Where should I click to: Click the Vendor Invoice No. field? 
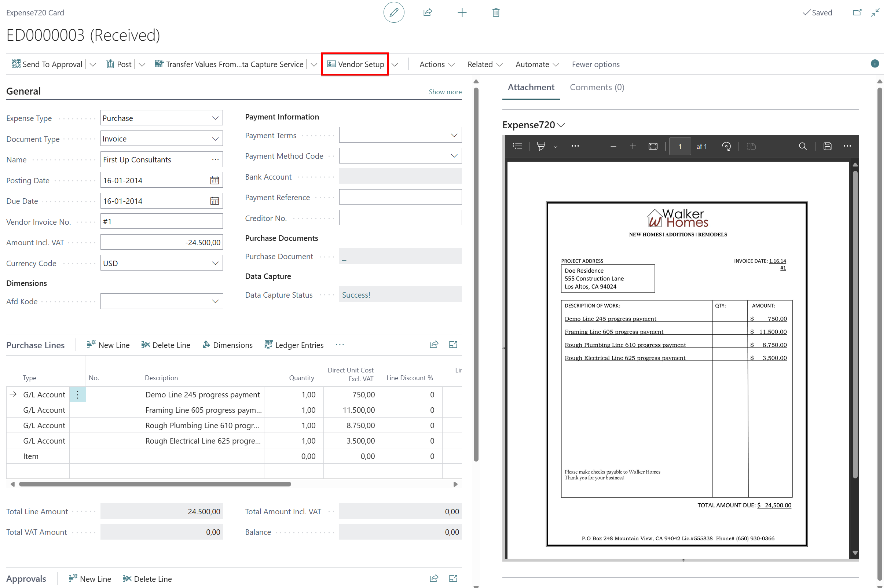[x=161, y=221]
